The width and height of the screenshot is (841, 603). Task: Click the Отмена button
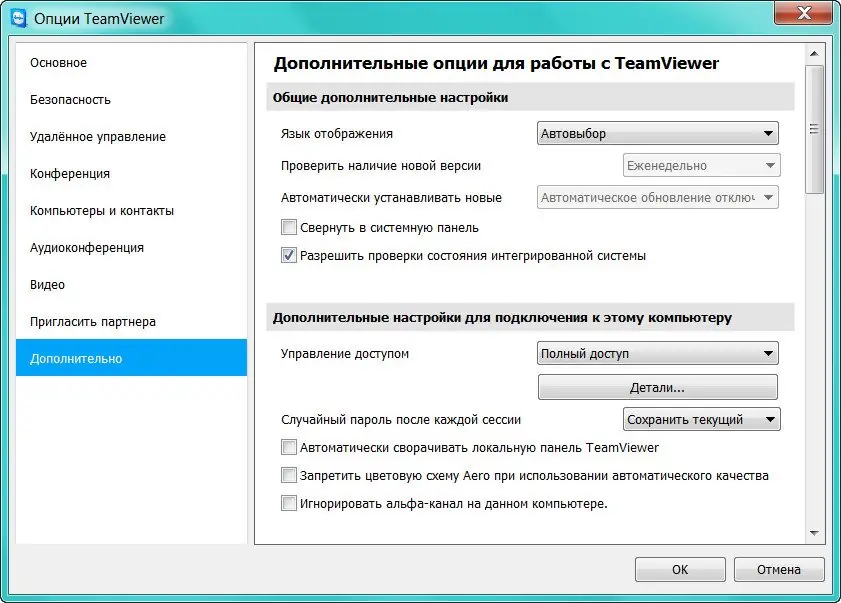pos(779,569)
